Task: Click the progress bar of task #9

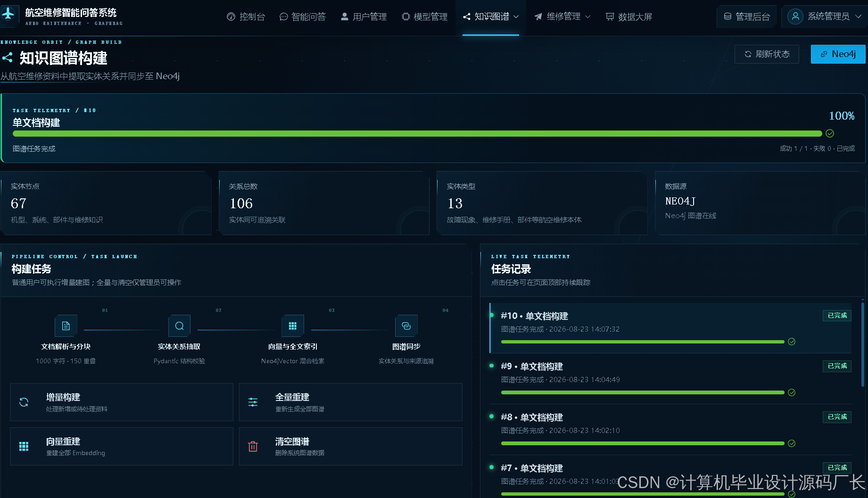Action: coord(643,392)
